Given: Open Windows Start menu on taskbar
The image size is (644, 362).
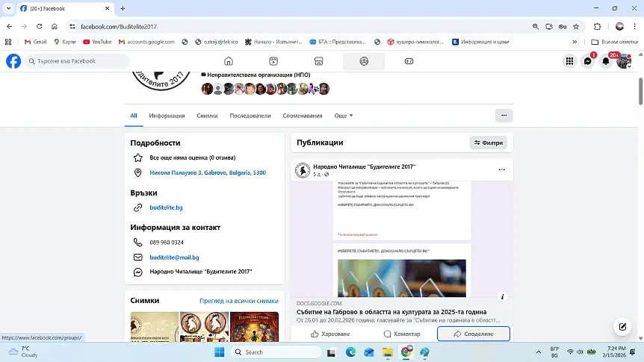Looking at the screenshot, I should tap(220, 352).
